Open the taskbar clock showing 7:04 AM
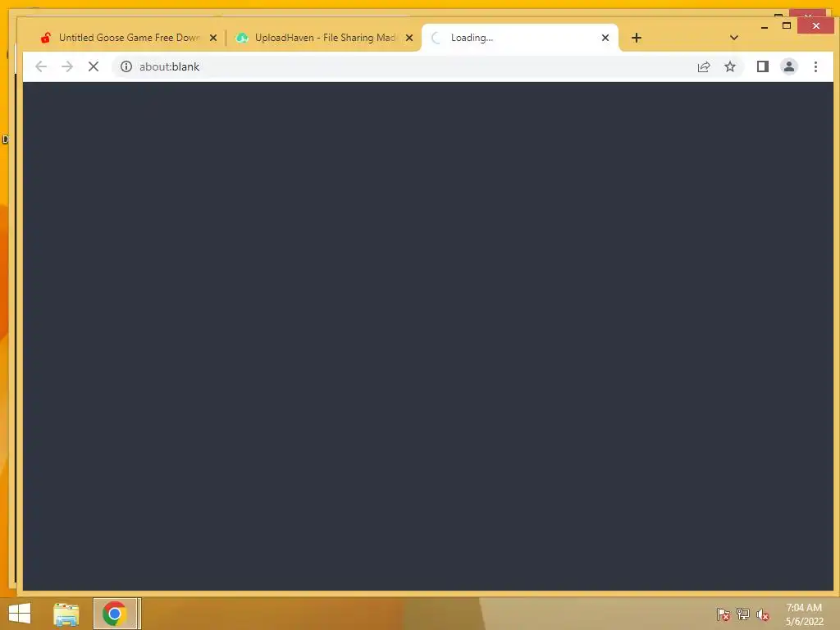 point(805,614)
